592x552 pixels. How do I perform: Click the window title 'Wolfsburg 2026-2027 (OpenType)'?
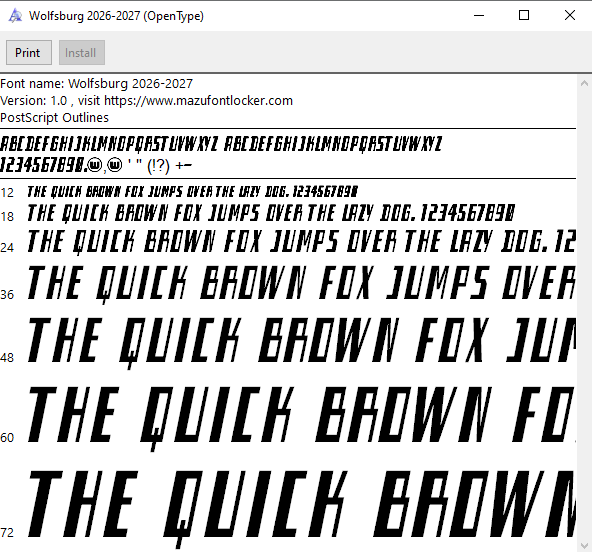point(116,16)
